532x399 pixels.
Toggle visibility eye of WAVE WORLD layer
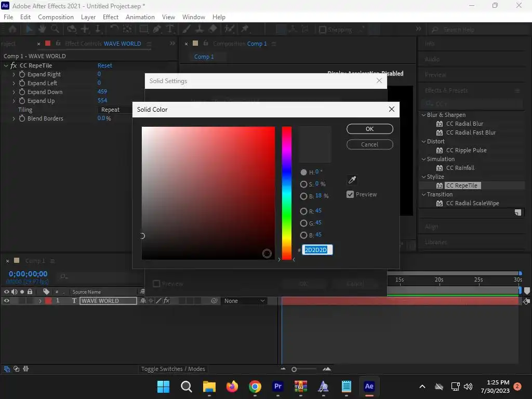click(x=6, y=301)
